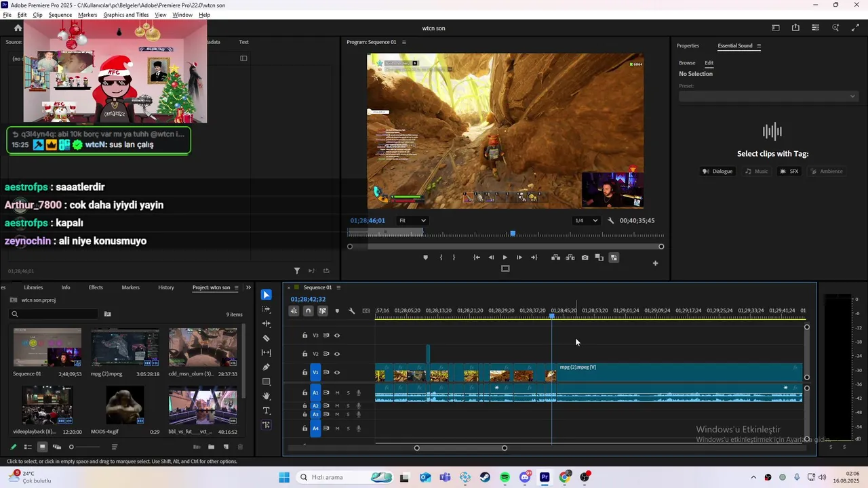The width and height of the screenshot is (868, 488).
Task: Switch Project panel to list view
Action: [x=28, y=447]
